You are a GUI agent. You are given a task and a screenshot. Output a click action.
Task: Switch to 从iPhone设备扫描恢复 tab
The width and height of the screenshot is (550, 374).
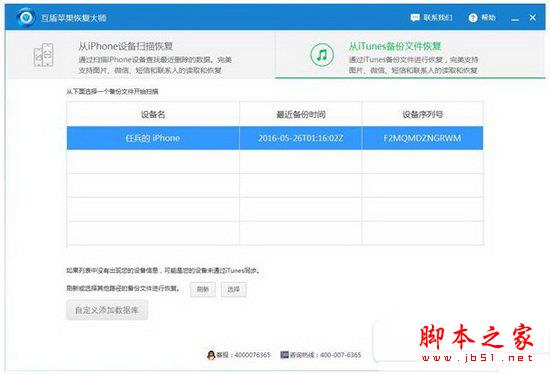pos(140,54)
